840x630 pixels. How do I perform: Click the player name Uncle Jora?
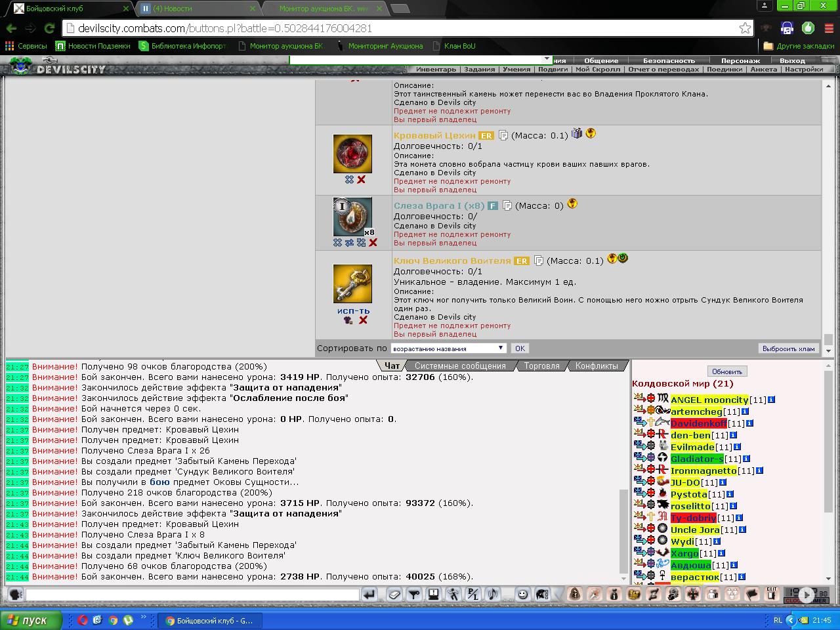click(x=695, y=530)
